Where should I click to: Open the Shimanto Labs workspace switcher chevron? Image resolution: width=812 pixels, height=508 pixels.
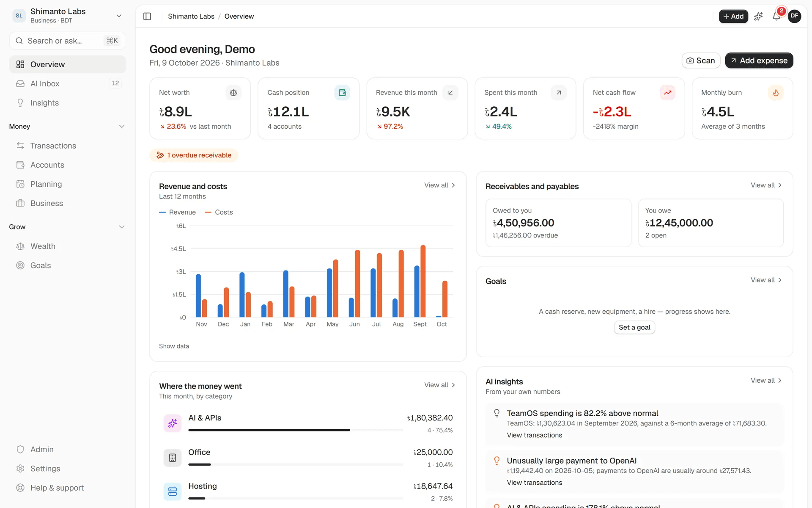pos(119,16)
